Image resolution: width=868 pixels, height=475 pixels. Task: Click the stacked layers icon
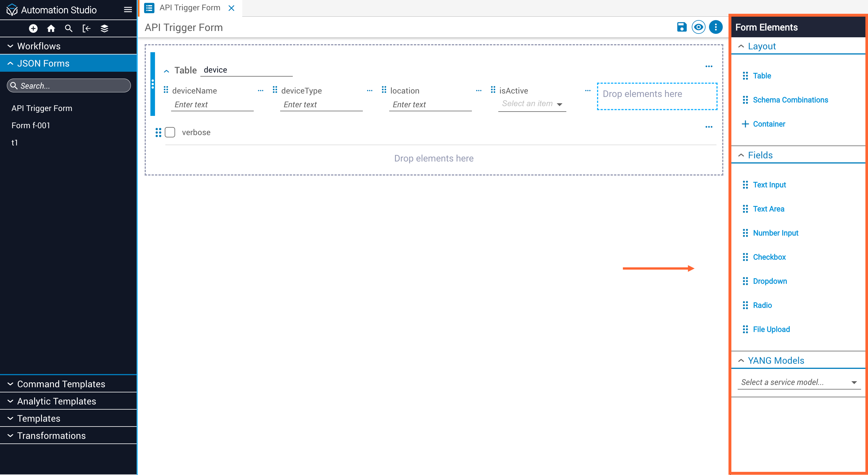click(x=104, y=29)
